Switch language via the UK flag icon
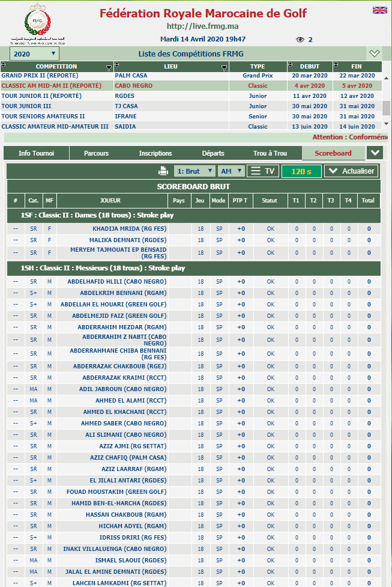The image size is (392, 587). pyautogui.click(x=379, y=10)
